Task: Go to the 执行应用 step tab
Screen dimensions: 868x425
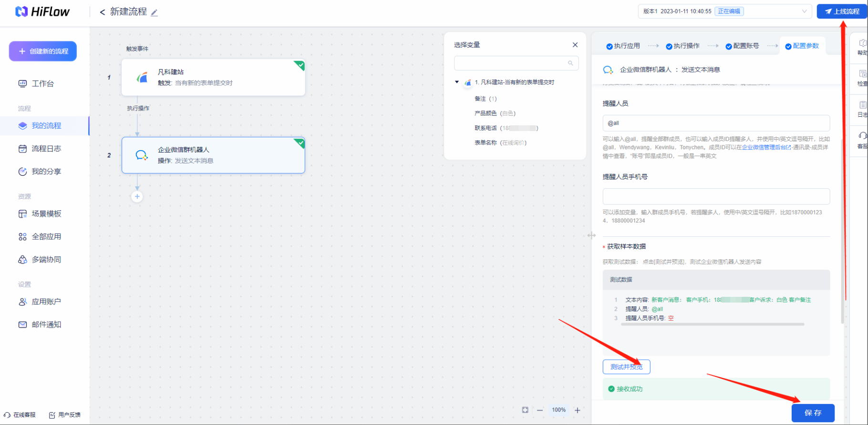Action: 623,46
